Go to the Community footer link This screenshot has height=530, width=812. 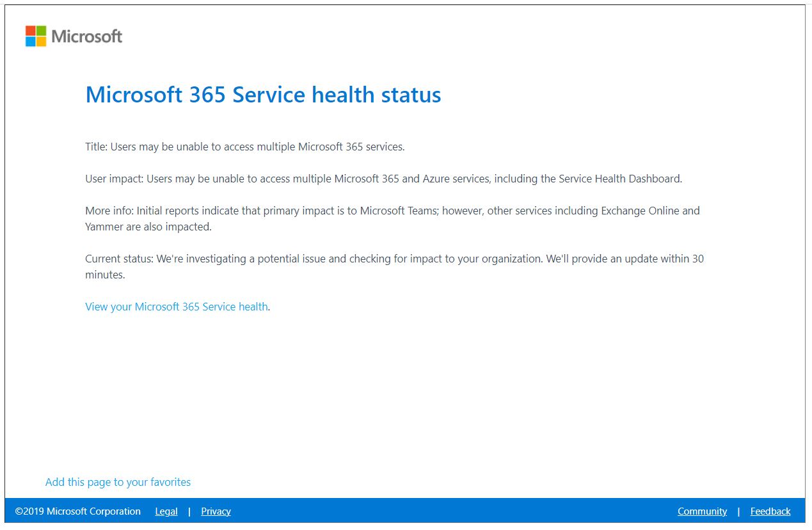702,511
